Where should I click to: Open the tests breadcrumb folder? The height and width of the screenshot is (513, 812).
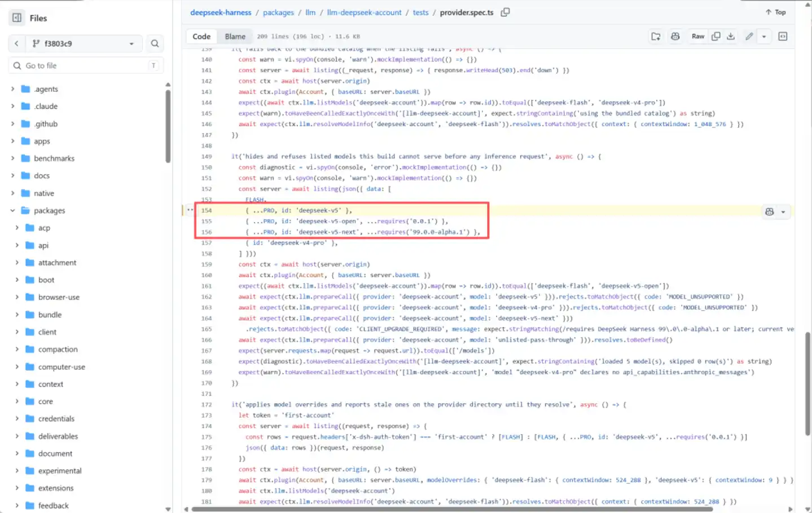coord(420,12)
